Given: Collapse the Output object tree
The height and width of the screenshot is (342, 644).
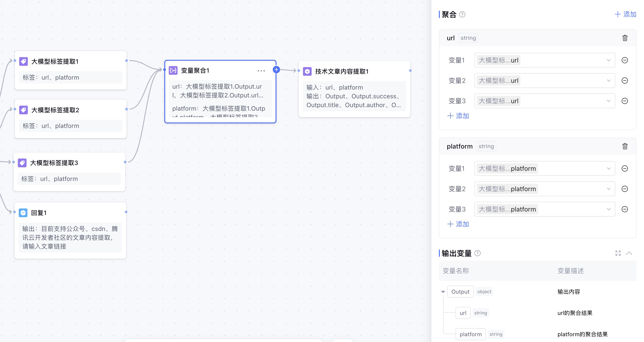Looking at the screenshot, I should click(443, 292).
